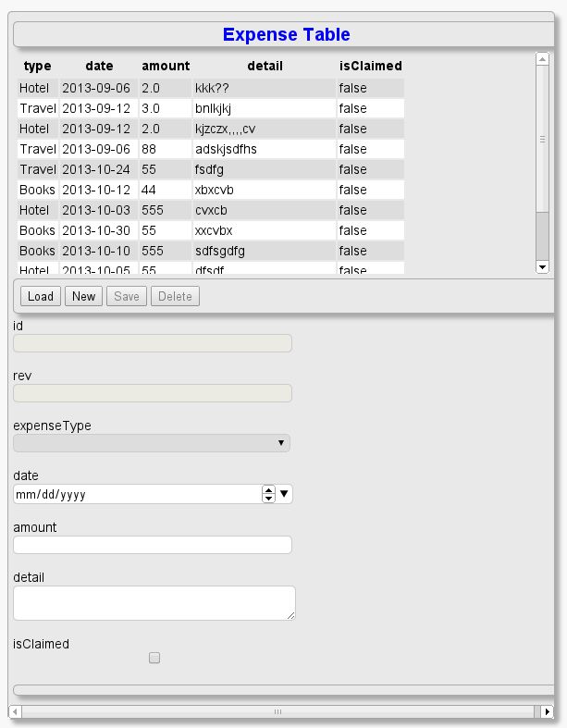Select the row with detail bnlkjkj
The image size is (567, 728).
211,108
